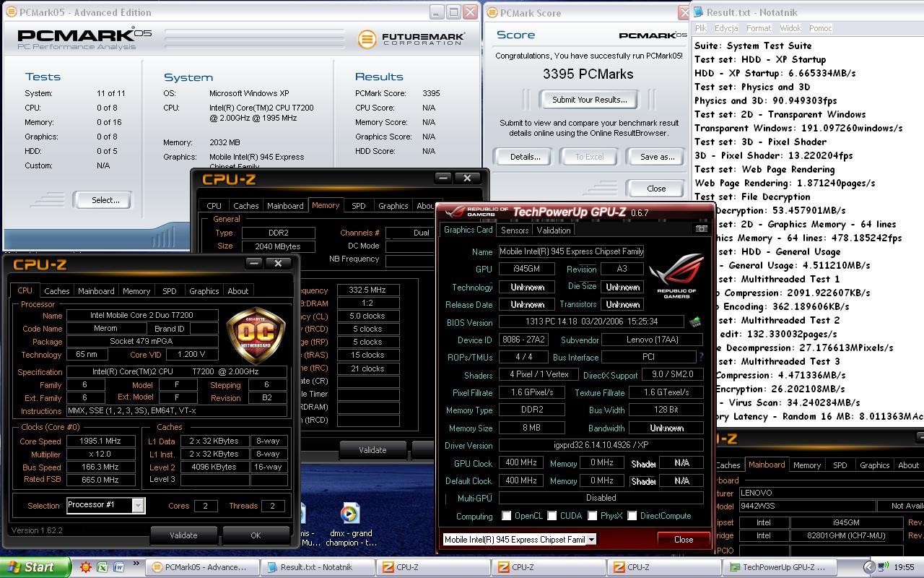Open the GPU selection dropdown in GPU-Z

[x=591, y=540]
